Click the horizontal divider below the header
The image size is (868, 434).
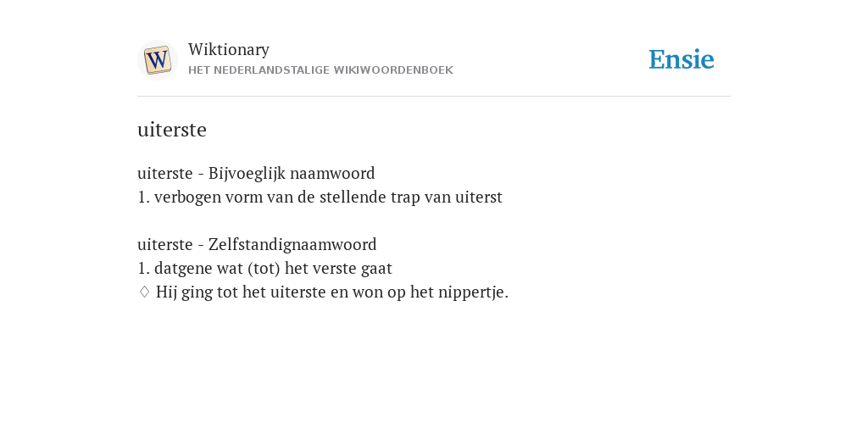pos(434,97)
